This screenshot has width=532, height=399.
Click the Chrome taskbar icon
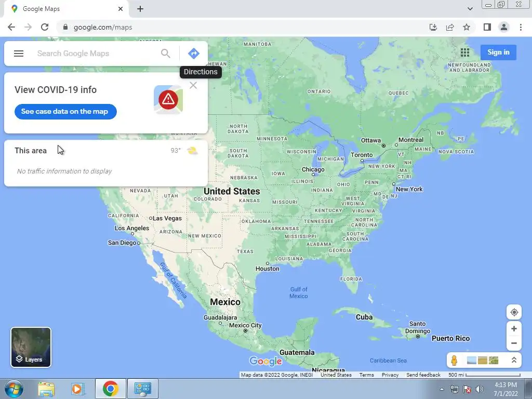(111, 389)
